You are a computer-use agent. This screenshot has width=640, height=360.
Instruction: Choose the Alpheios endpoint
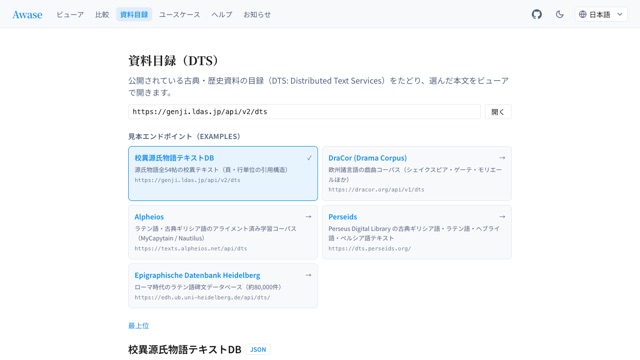(x=223, y=232)
